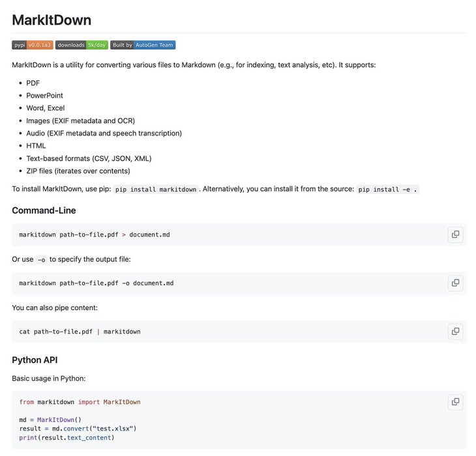Viewport: 476px width, 456px height.
Task: Select the pip install markitdown inline code
Action: [156, 189]
